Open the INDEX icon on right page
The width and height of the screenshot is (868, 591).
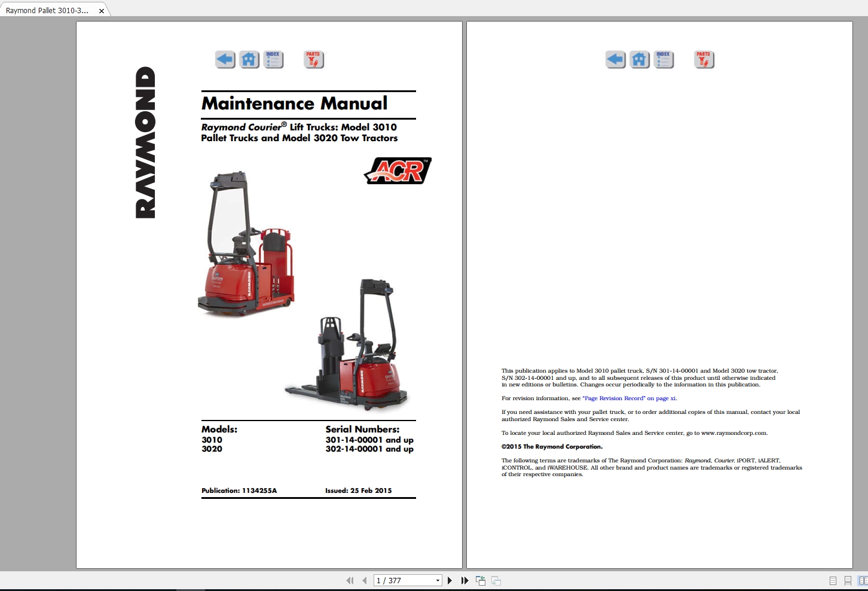tap(664, 59)
